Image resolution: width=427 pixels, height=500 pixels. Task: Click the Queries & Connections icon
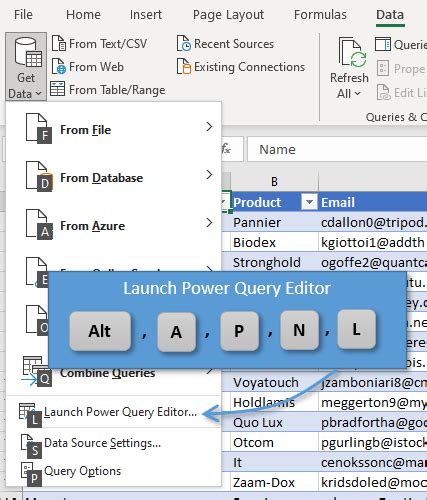383,44
